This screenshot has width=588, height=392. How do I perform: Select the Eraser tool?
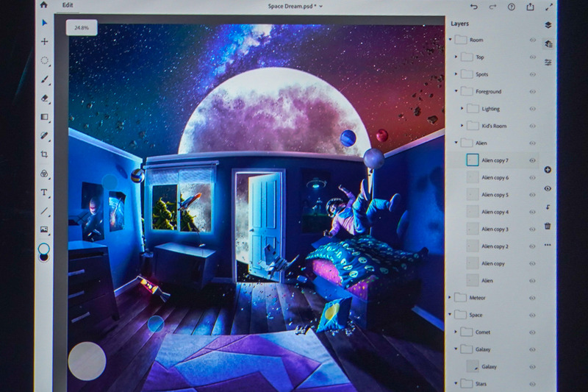tap(44, 98)
